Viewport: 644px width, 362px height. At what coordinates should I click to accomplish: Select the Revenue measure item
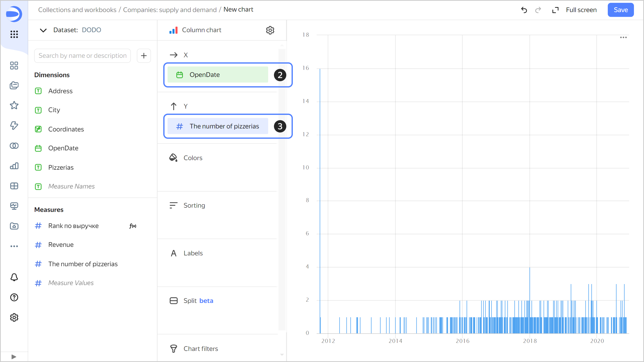click(61, 244)
